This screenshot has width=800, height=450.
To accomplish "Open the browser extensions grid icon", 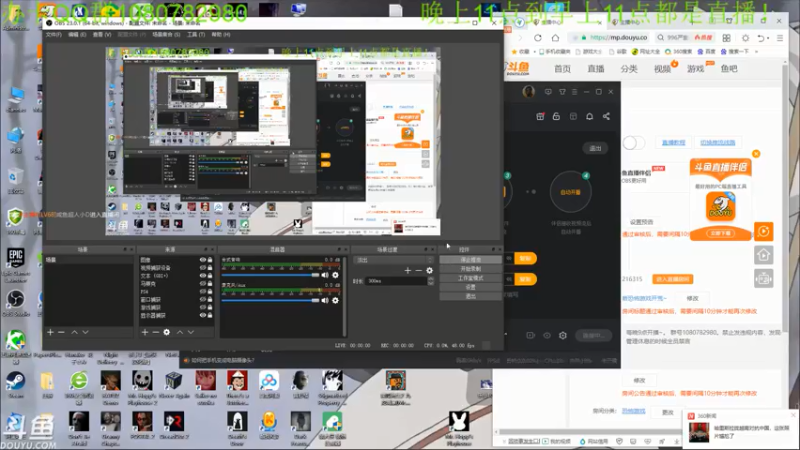I will pos(727,38).
